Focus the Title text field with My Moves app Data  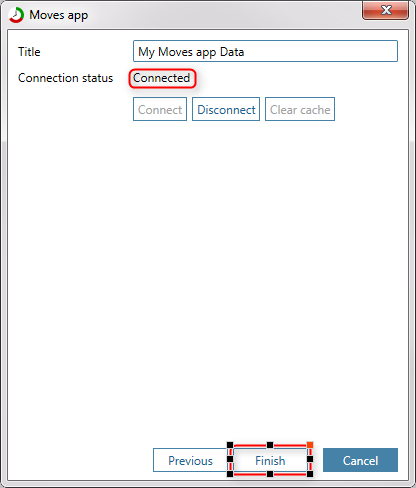pyautogui.click(x=265, y=51)
